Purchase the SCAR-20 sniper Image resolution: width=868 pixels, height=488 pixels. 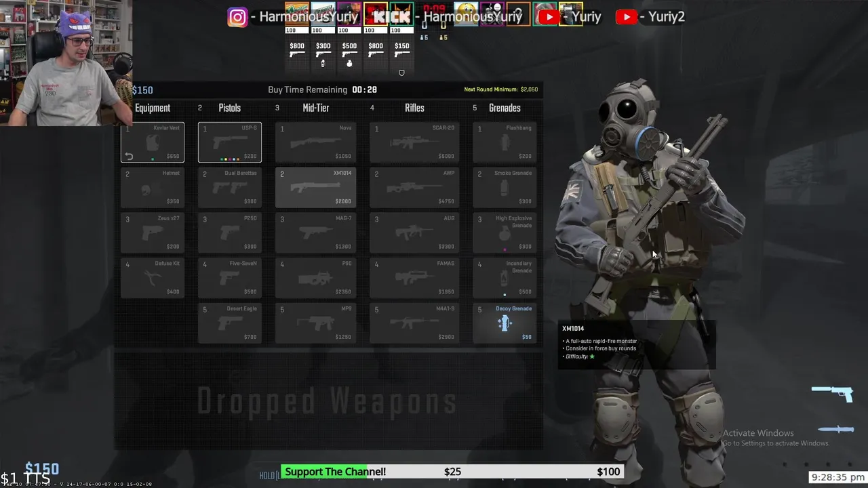pos(414,142)
